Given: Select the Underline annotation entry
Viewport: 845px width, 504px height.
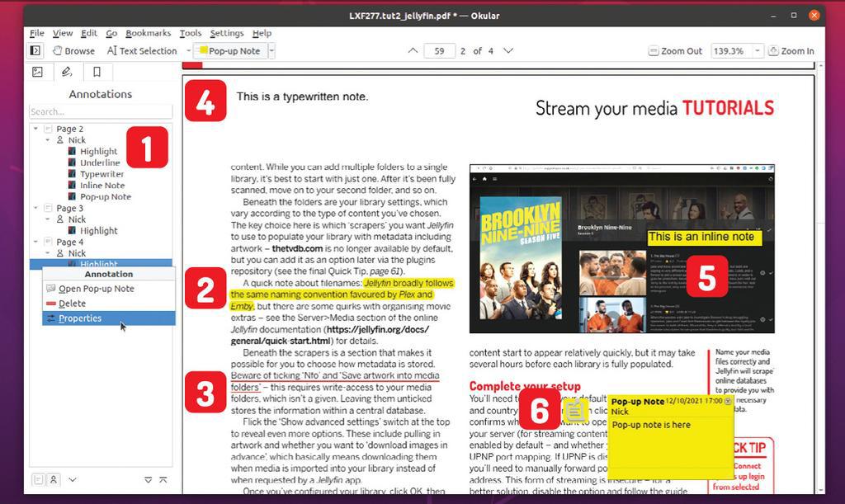Looking at the screenshot, I should [x=100, y=163].
